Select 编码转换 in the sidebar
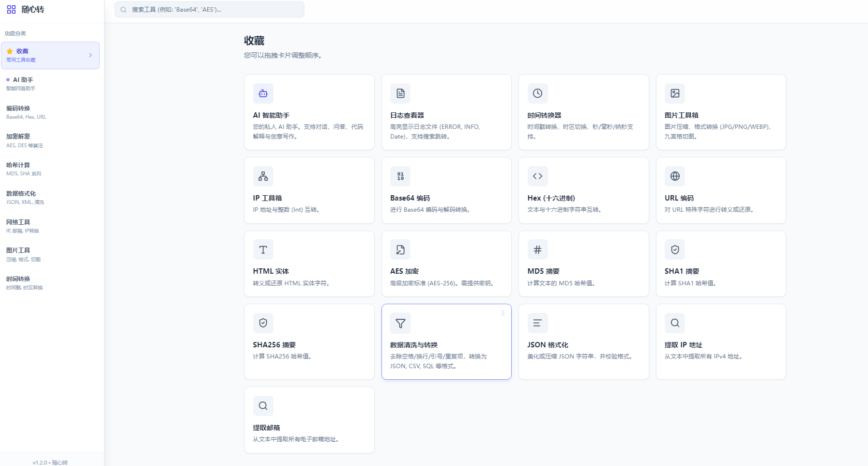 click(18, 109)
